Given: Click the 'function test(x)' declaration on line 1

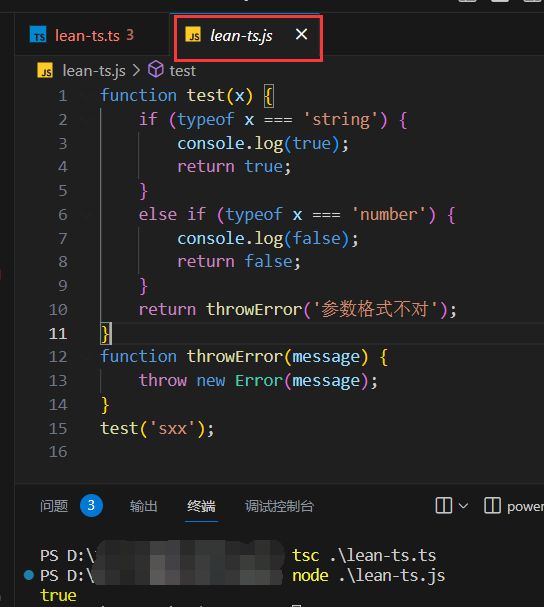Looking at the screenshot, I should pyautogui.click(x=177, y=95).
